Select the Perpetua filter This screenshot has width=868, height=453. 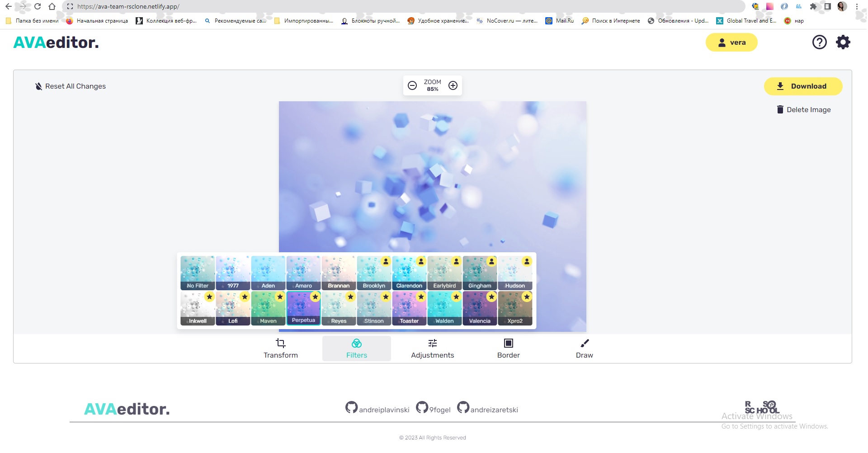click(303, 308)
